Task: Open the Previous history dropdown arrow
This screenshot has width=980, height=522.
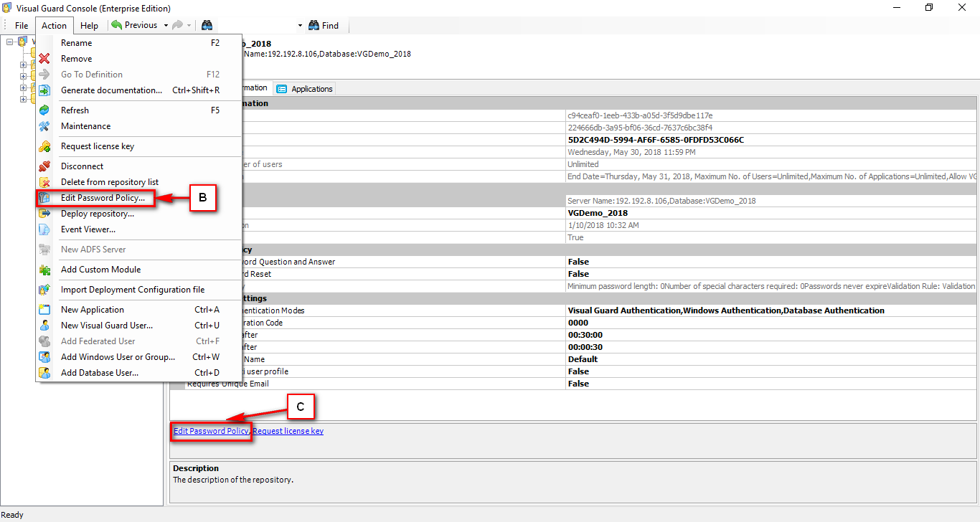Action: (166, 25)
